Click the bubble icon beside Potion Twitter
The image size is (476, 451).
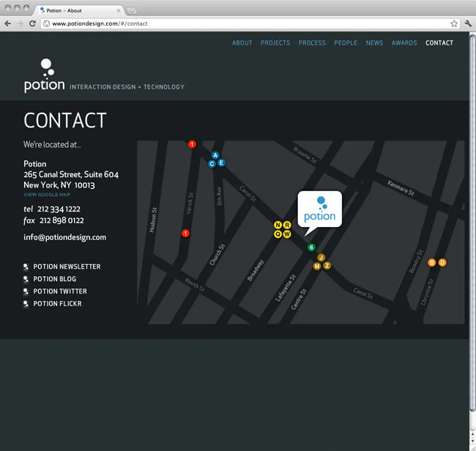26,291
